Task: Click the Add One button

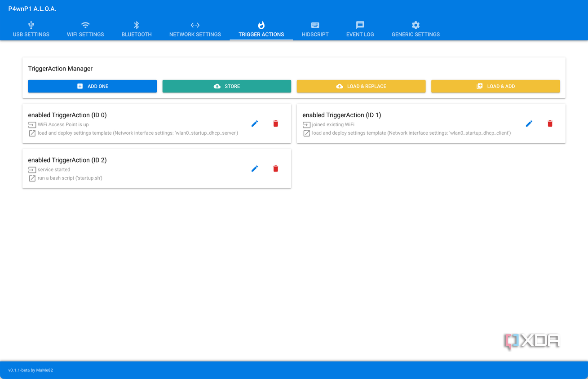Action: (93, 86)
